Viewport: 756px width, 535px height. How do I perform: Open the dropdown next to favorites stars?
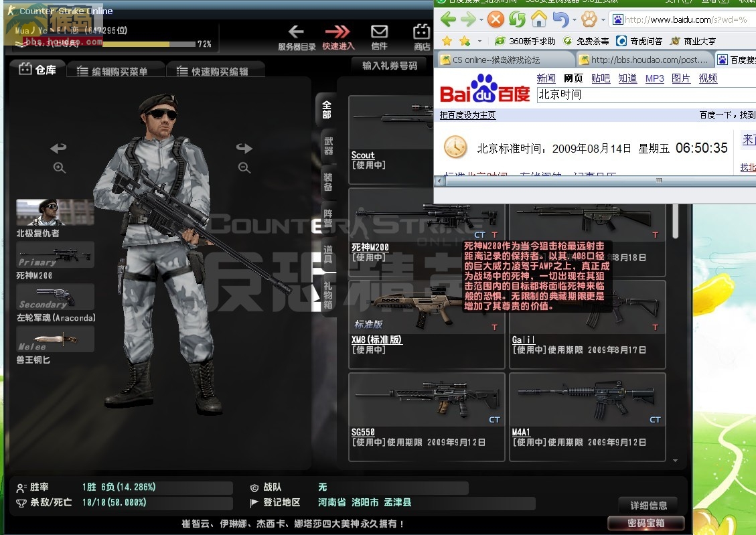click(479, 42)
